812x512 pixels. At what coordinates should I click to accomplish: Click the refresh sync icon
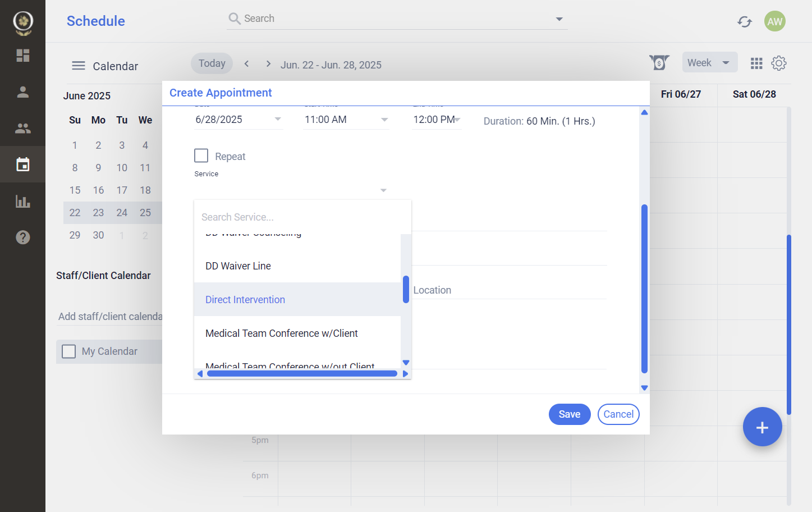(x=745, y=21)
